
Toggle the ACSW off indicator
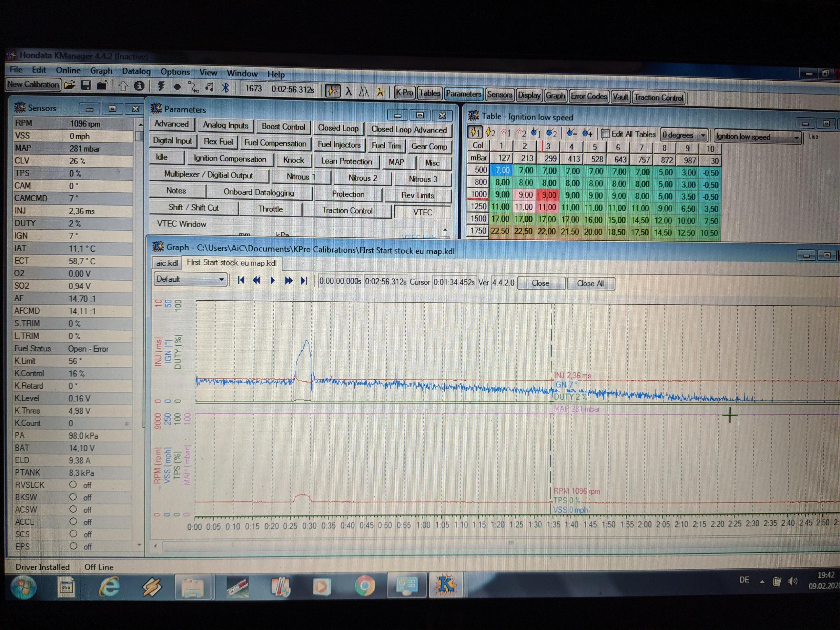[73, 509]
